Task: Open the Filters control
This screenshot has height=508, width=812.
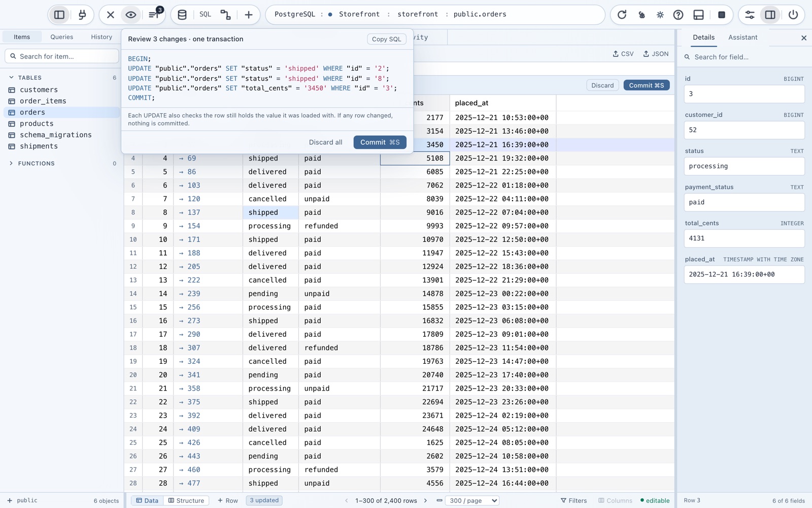Action: (x=573, y=500)
